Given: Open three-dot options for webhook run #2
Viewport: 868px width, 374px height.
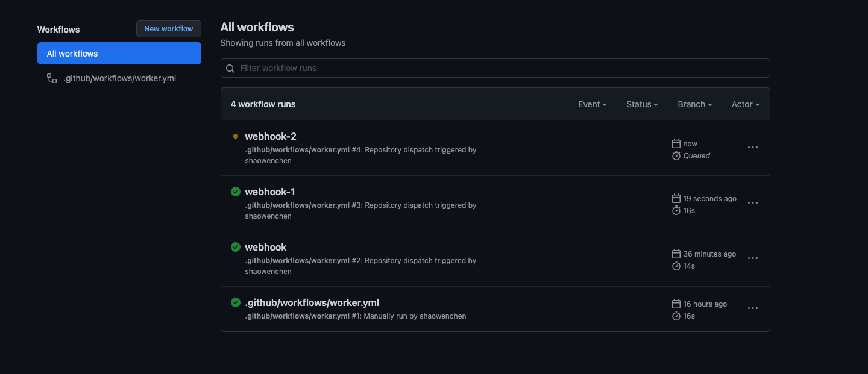Looking at the screenshot, I should tap(752, 258).
